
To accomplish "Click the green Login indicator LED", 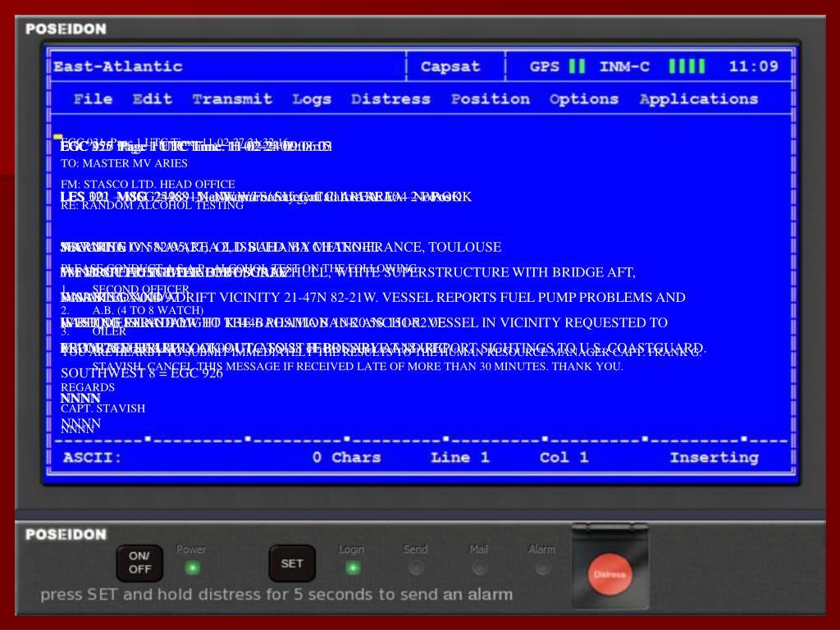I will click(x=353, y=568).
